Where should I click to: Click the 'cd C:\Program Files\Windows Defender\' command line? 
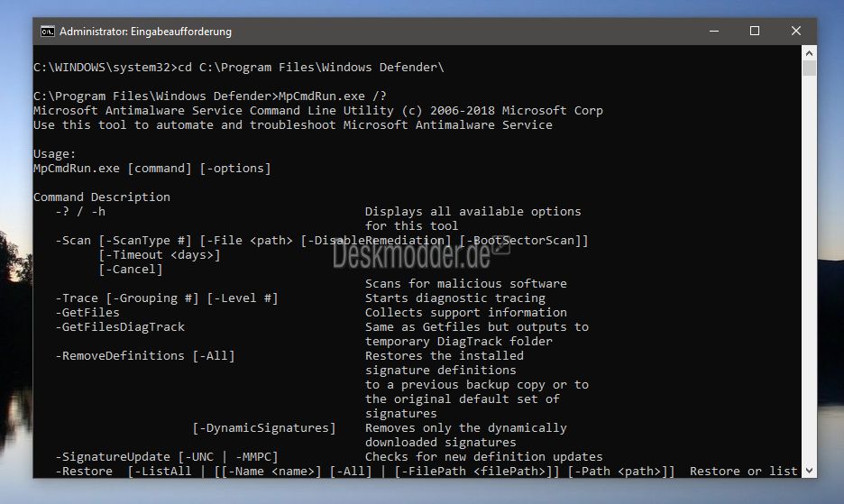238,68
